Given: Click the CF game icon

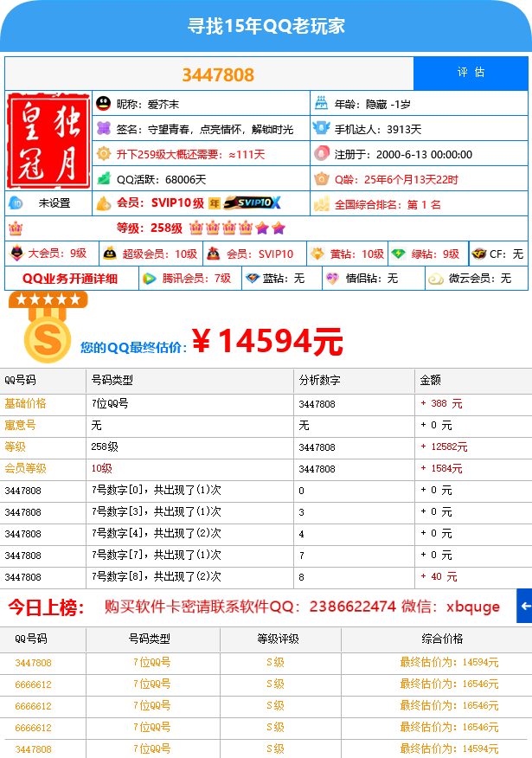Looking at the screenshot, I should pos(479,254).
